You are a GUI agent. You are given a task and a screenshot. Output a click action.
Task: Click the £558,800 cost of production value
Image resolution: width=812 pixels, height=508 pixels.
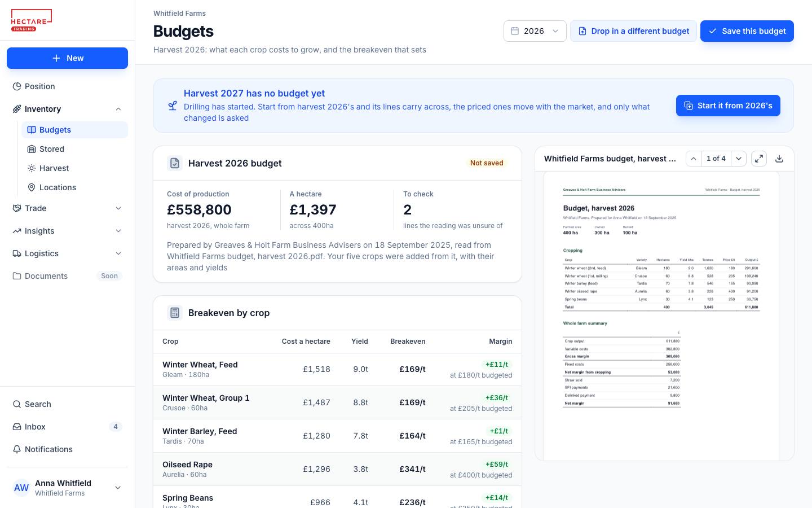click(199, 209)
